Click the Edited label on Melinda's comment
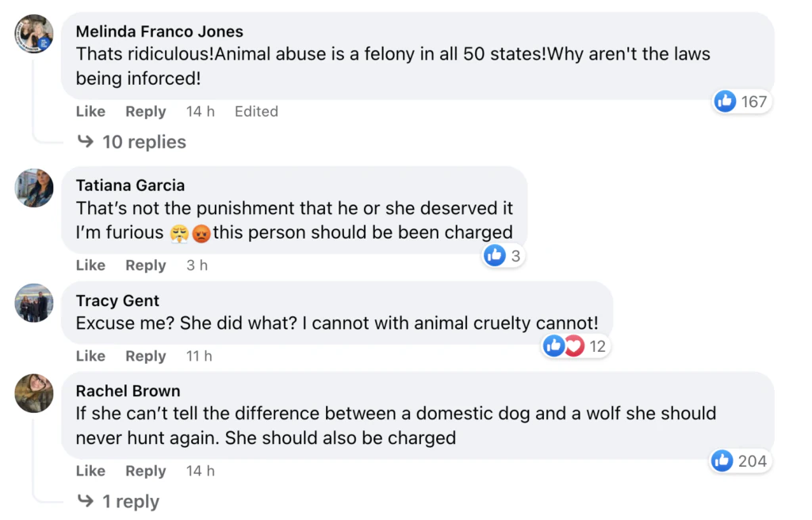Image resolution: width=812 pixels, height=520 pixels. pyautogui.click(x=256, y=112)
